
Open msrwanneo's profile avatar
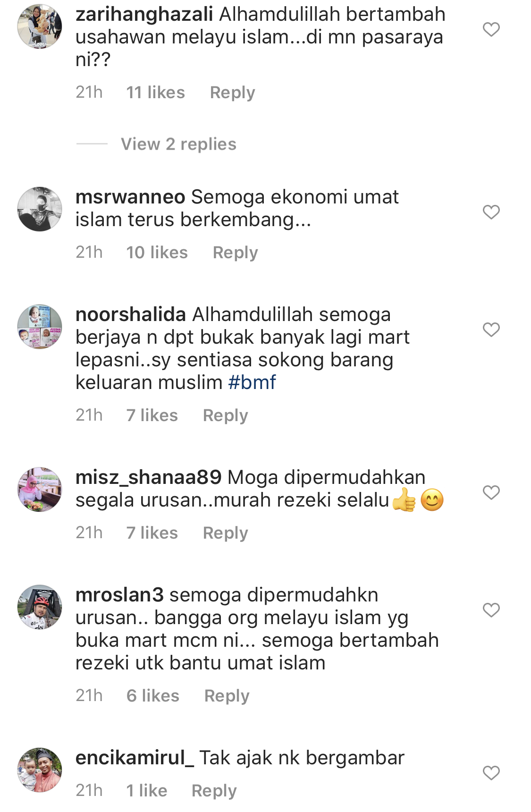(40, 209)
